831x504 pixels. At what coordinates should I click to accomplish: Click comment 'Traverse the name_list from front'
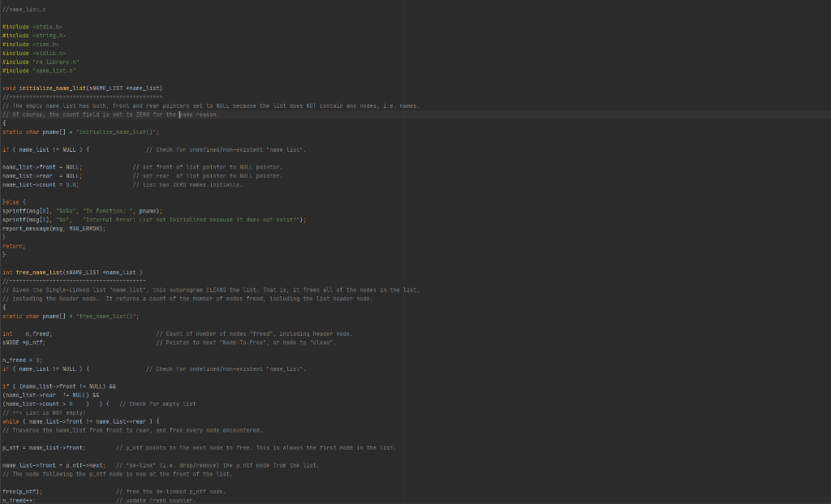[132, 430]
